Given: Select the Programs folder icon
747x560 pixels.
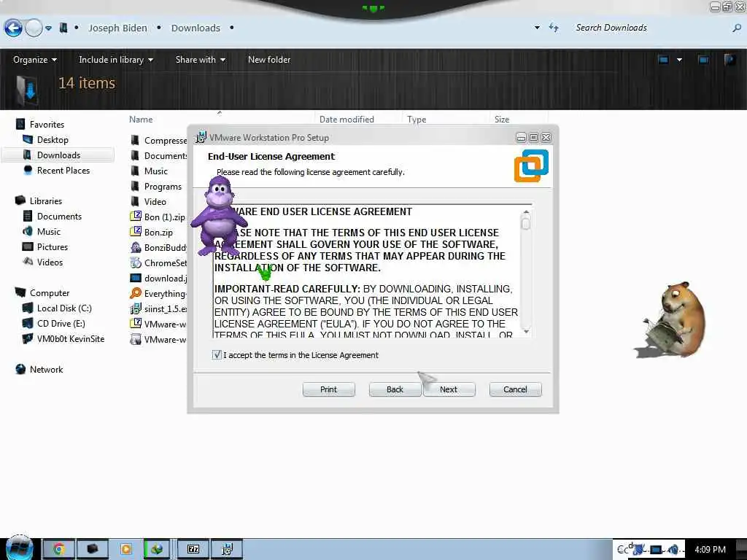Looking at the screenshot, I should (135, 186).
